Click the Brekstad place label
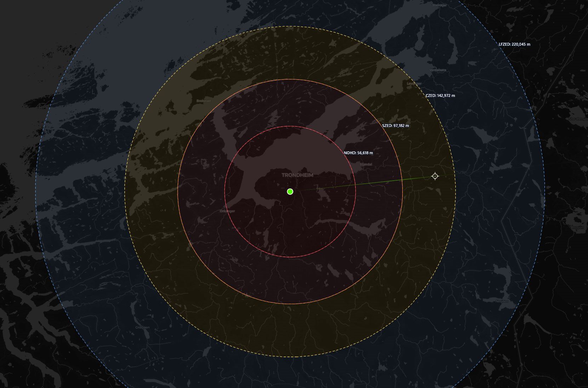The width and height of the screenshot is (588, 388). (x=204, y=101)
